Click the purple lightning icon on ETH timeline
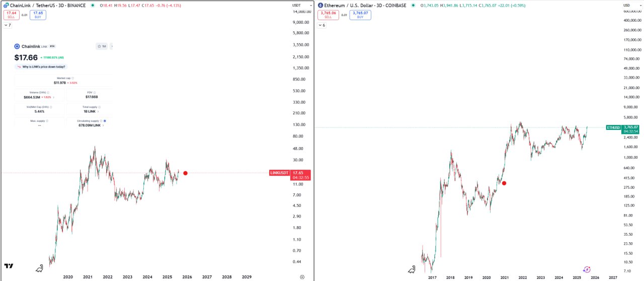 (x=587, y=270)
